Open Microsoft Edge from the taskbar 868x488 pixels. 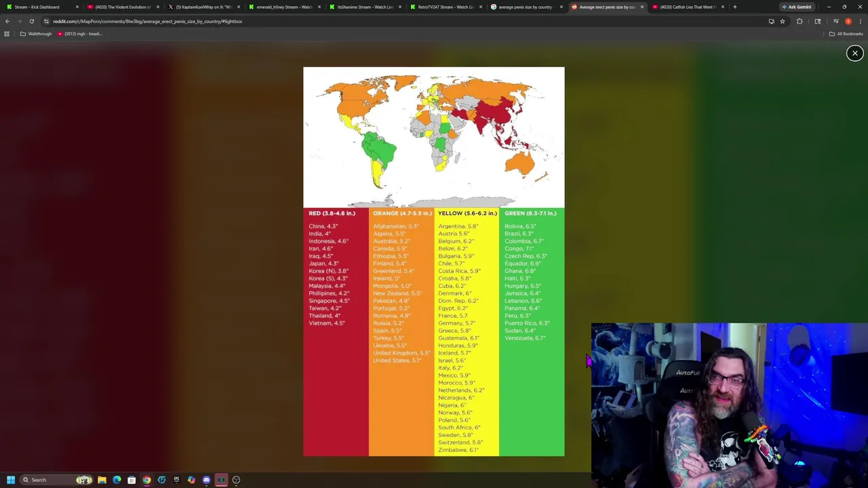[117, 480]
